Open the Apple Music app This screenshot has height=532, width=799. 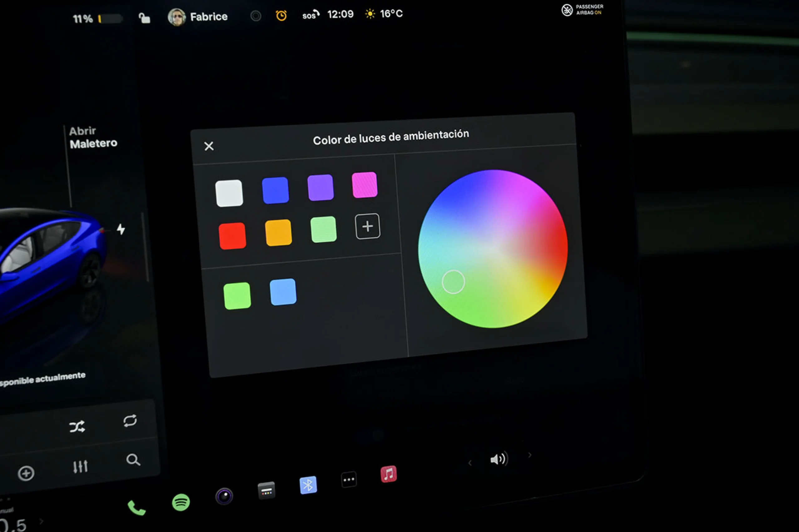389,474
